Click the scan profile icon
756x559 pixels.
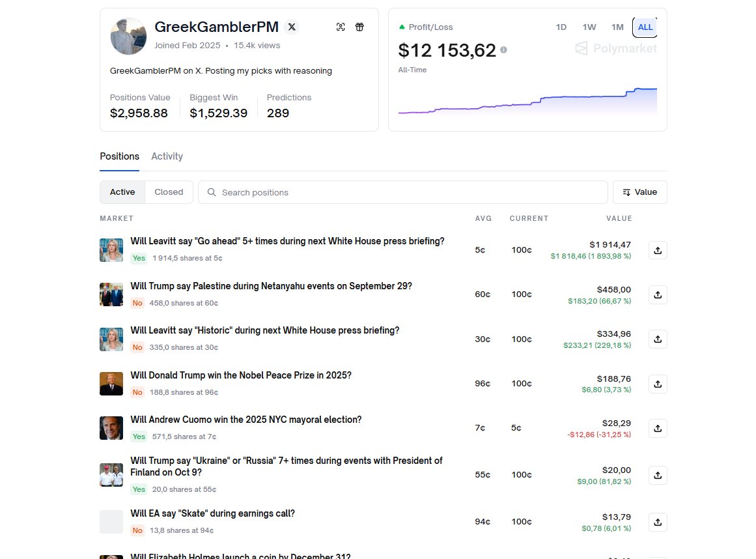coord(341,27)
